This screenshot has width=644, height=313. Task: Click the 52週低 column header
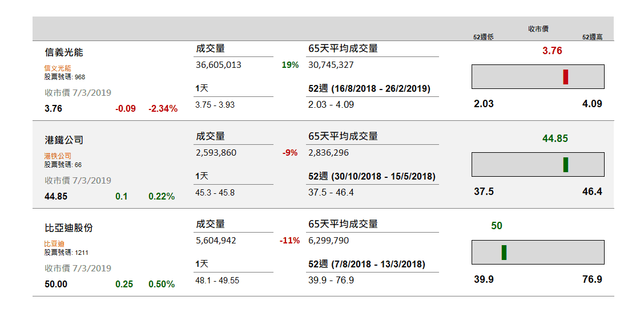[484, 37]
